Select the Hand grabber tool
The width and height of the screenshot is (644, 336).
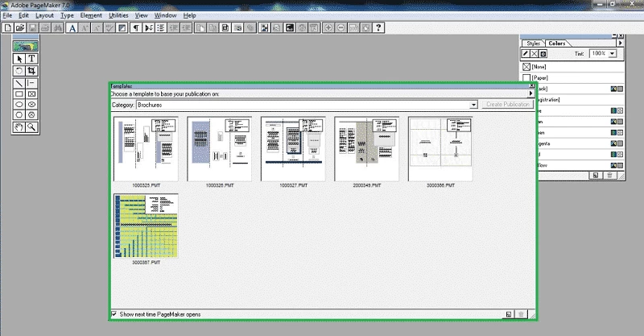19,127
